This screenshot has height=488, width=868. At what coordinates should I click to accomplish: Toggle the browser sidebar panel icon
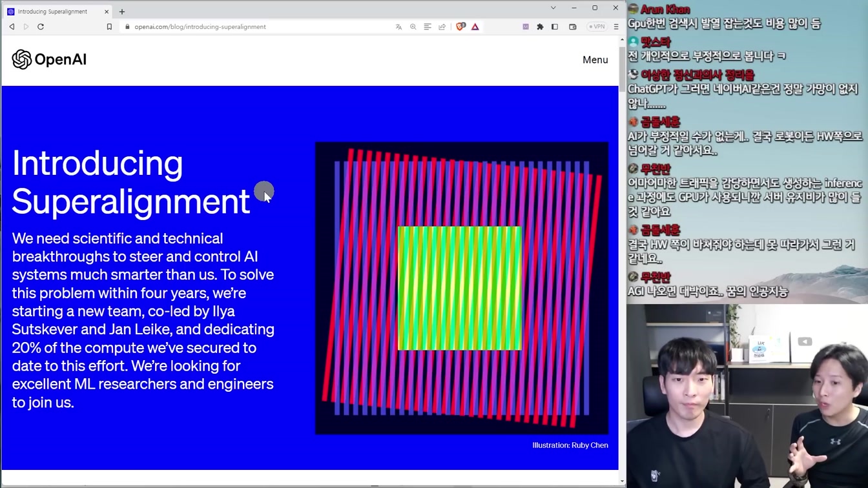[555, 26]
